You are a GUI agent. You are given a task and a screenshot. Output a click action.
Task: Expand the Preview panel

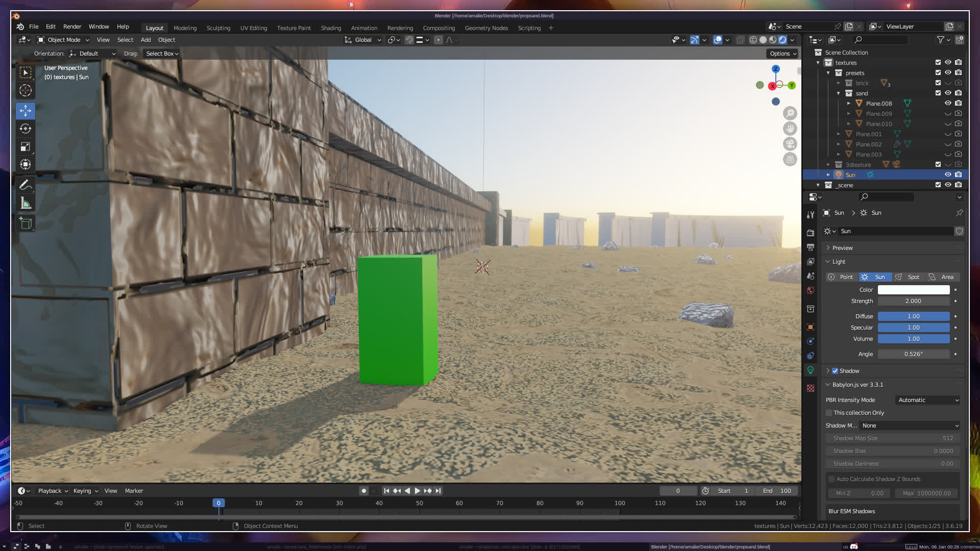coord(842,248)
